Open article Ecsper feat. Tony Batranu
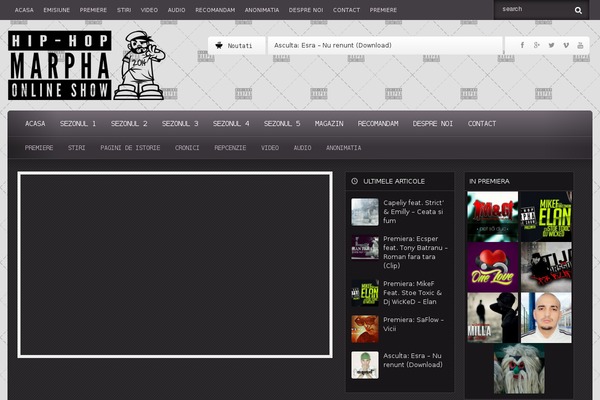The width and height of the screenshot is (600, 400). 415,252
